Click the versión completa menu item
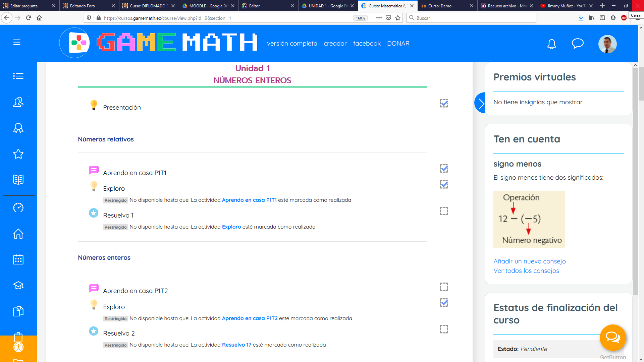Image resolution: width=644 pixels, height=362 pixels. tap(292, 44)
